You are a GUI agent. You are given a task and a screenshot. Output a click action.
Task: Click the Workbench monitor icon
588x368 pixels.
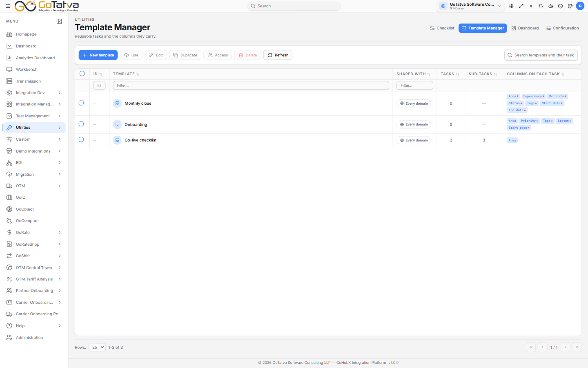[x=9, y=70]
